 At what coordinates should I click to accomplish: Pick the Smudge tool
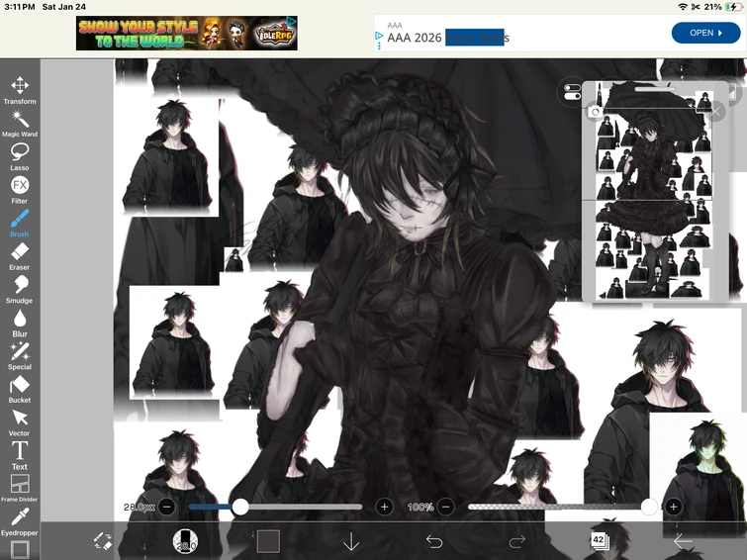pos(20,290)
